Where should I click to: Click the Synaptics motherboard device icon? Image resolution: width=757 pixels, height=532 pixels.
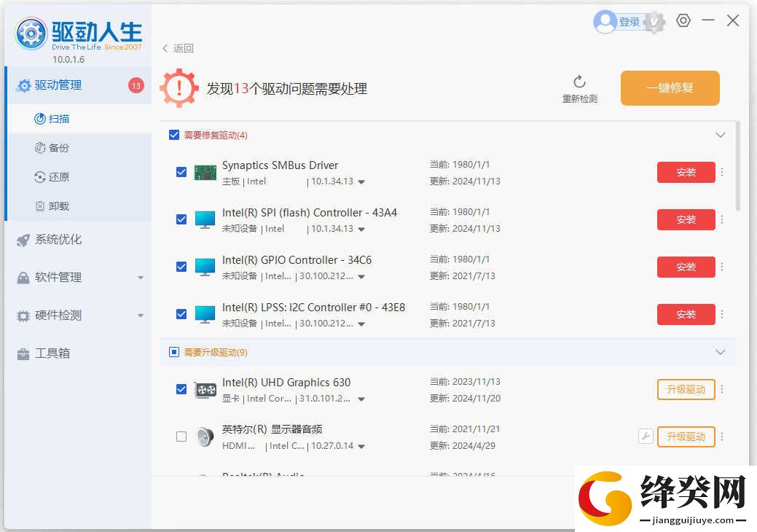tap(205, 172)
